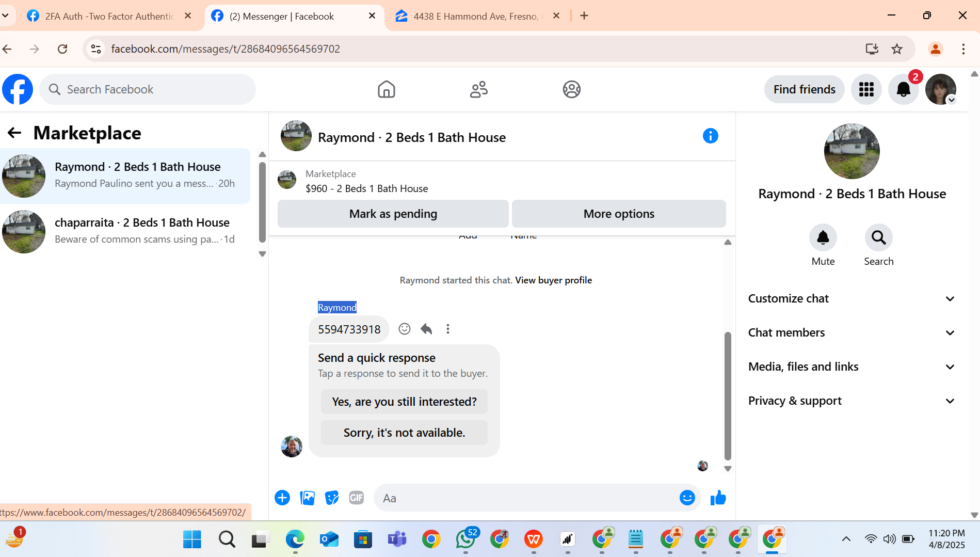Screen dimensions: 980x557
Task: Open View buyer profile link
Action: click(553, 280)
